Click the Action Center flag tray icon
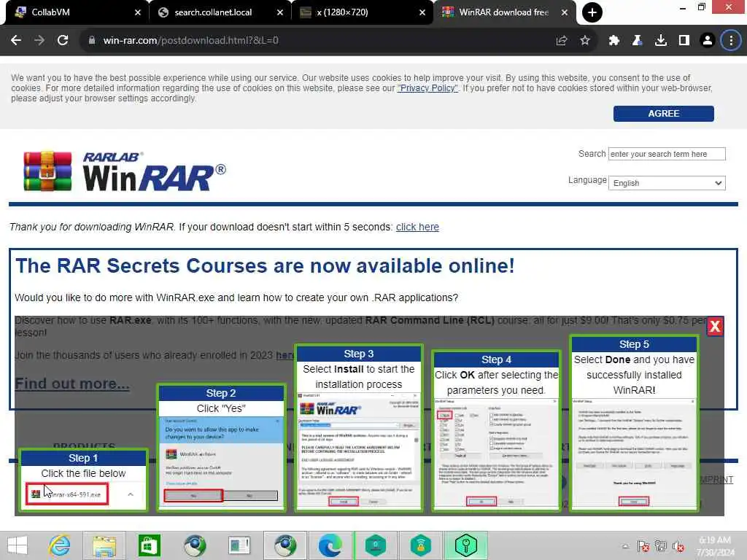The width and height of the screenshot is (747, 560). pos(643,546)
